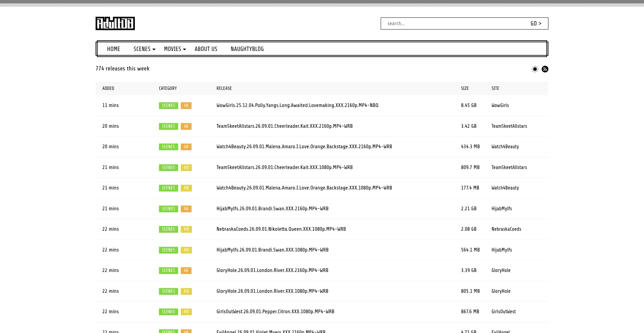Select the NebraskaCoeds site link
This screenshot has height=333, width=644.
coord(506,229)
